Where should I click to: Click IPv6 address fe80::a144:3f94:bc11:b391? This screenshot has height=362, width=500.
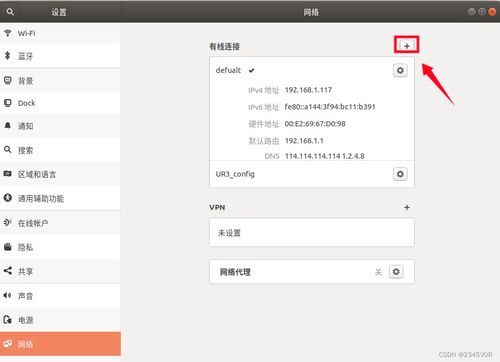[330, 107]
